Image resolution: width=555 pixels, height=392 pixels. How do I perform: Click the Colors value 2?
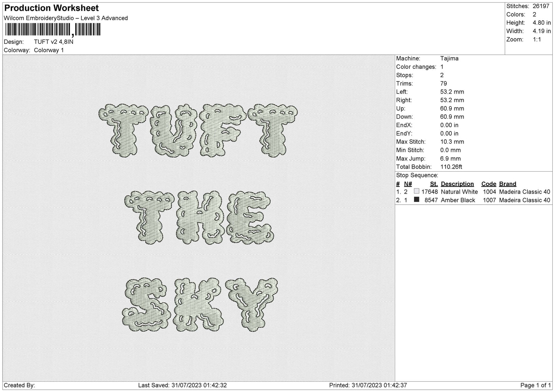pyautogui.click(x=534, y=15)
